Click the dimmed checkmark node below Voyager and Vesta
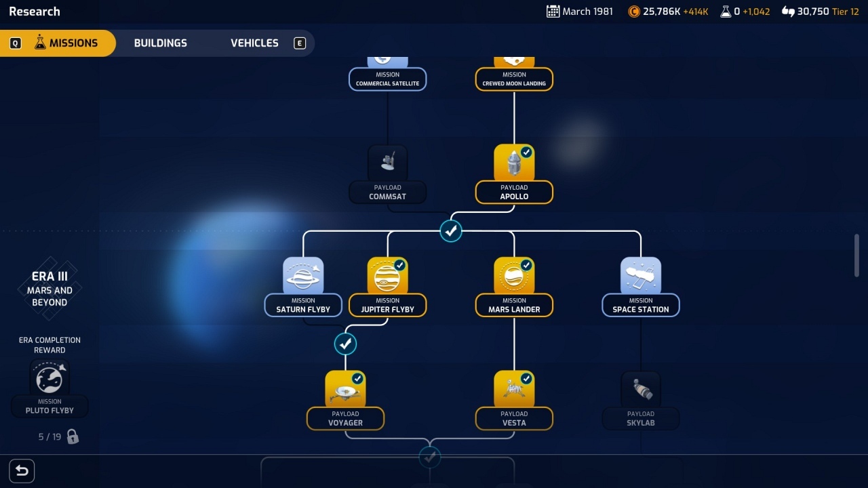 coord(429,457)
